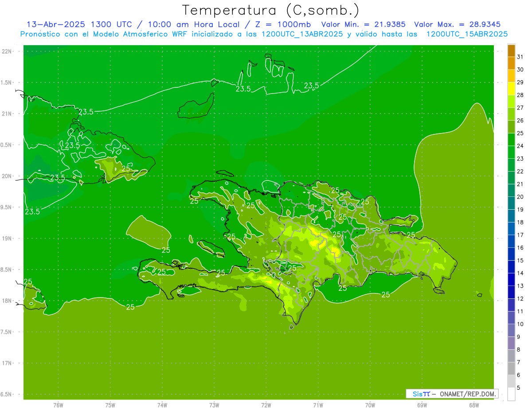Click the 'Temperatura (C,somb.)' map title

271,11
